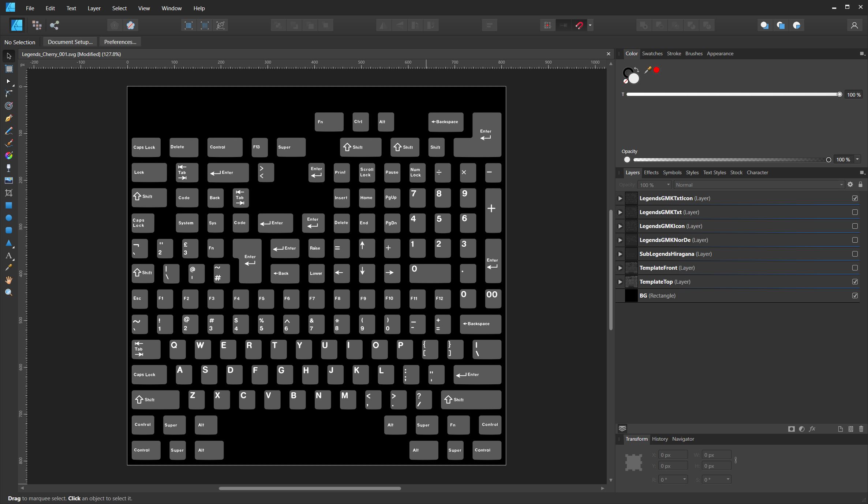Hide the TemplateTop layer

click(x=855, y=282)
